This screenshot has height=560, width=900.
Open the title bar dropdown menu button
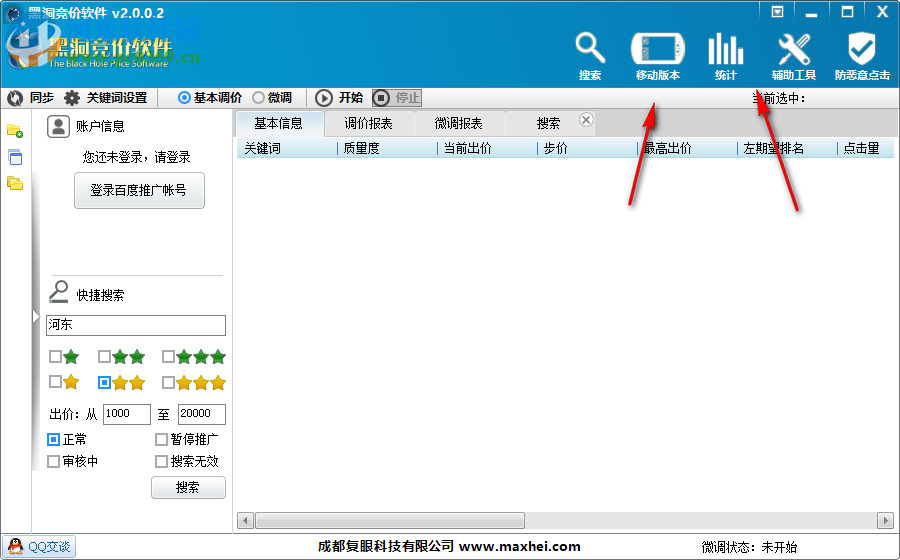coord(777,12)
